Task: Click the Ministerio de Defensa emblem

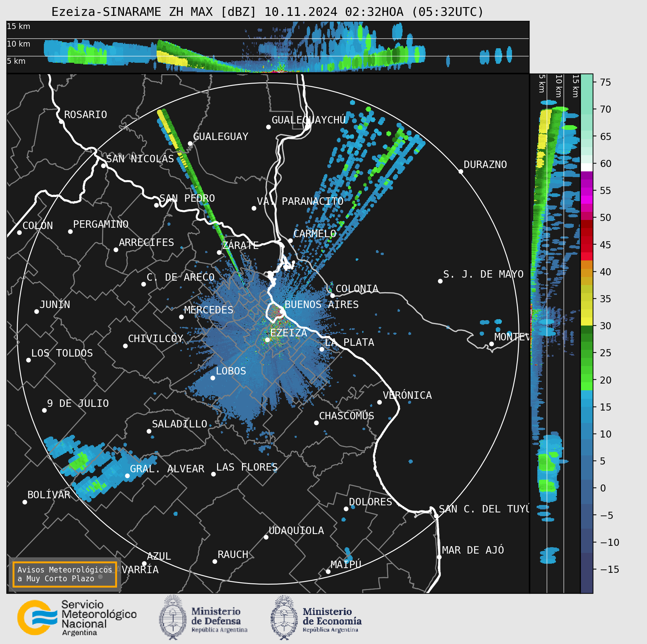Action: 173,618
